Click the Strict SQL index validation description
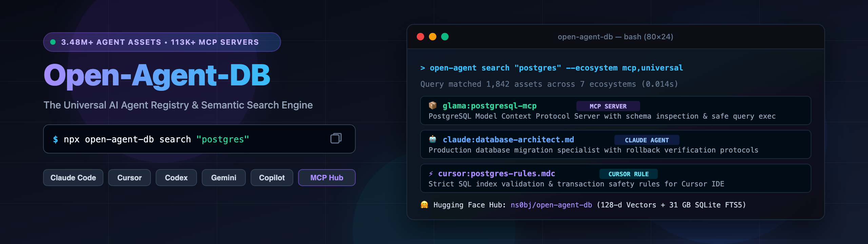The height and width of the screenshot is (244, 868). pyautogui.click(x=576, y=184)
